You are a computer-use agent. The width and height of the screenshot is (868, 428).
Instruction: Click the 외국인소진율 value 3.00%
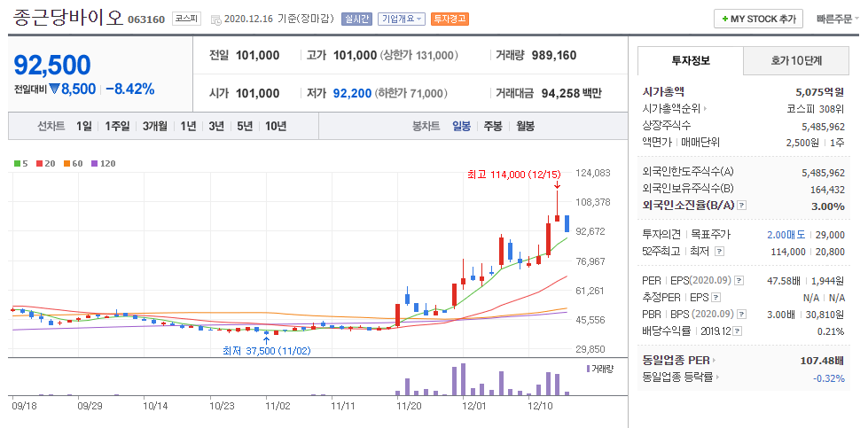point(828,206)
